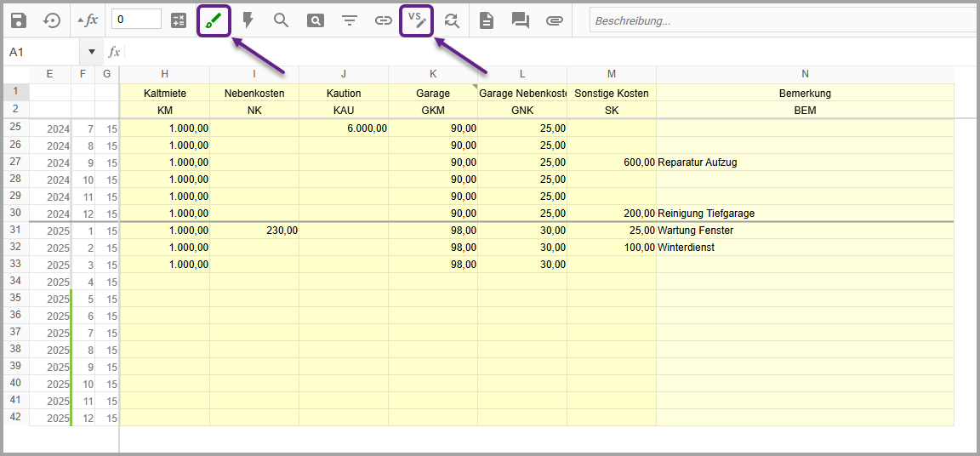Select the Kaltmiete column header cell
Image resolution: width=980 pixels, height=456 pixels.
(x=165, y=93)
